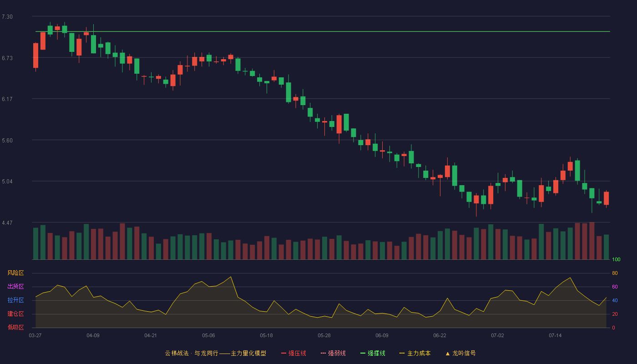Click the chart title 云梯战法 · 与龙同行
The image size is (637, 364).
[x=191, y=353]
